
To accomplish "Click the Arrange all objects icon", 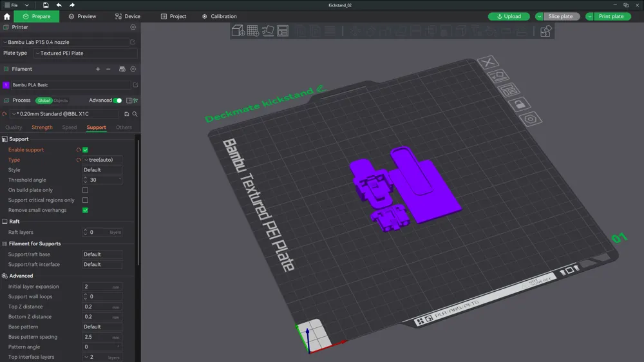I will [x=283, y=31].
